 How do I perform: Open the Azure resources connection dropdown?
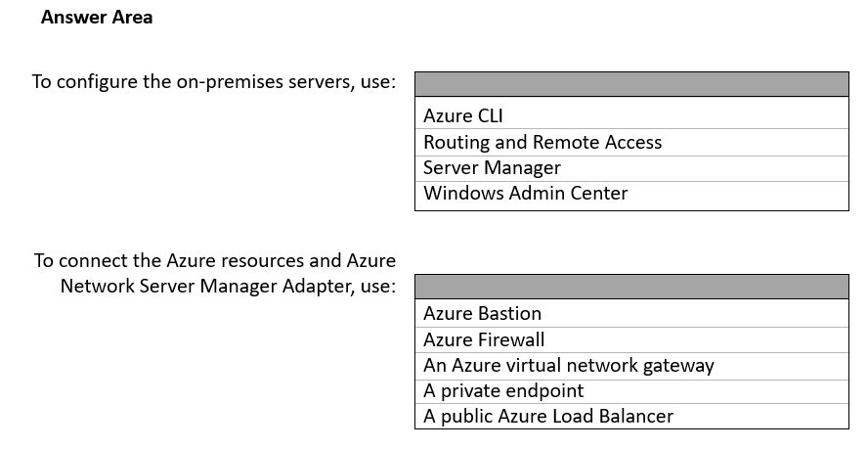[x=631, y=287]
